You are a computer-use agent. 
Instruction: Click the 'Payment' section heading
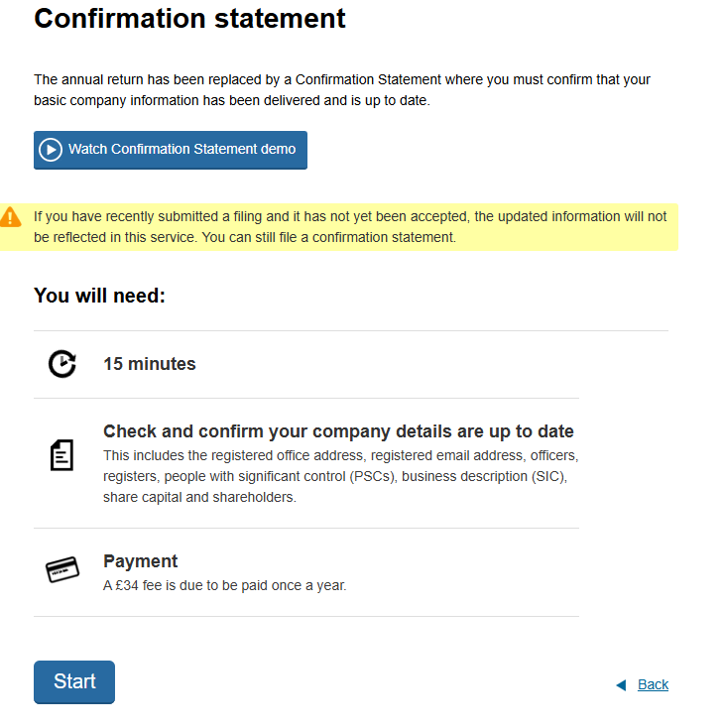coord(140,561)
